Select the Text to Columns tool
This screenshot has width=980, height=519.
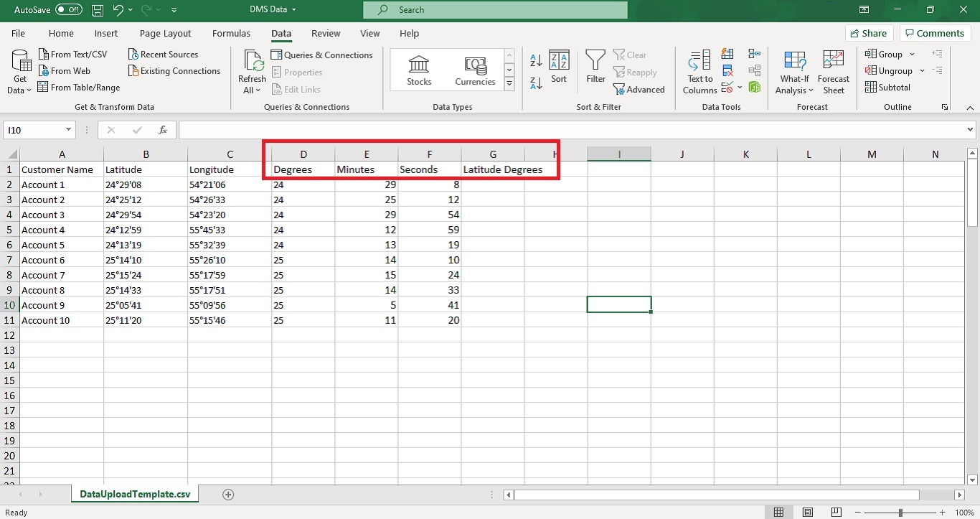pos(699,70)
